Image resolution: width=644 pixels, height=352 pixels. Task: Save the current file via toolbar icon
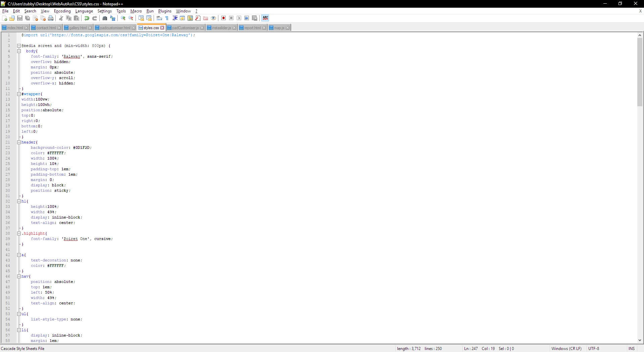pyautogui.click(x=20, y=18)
